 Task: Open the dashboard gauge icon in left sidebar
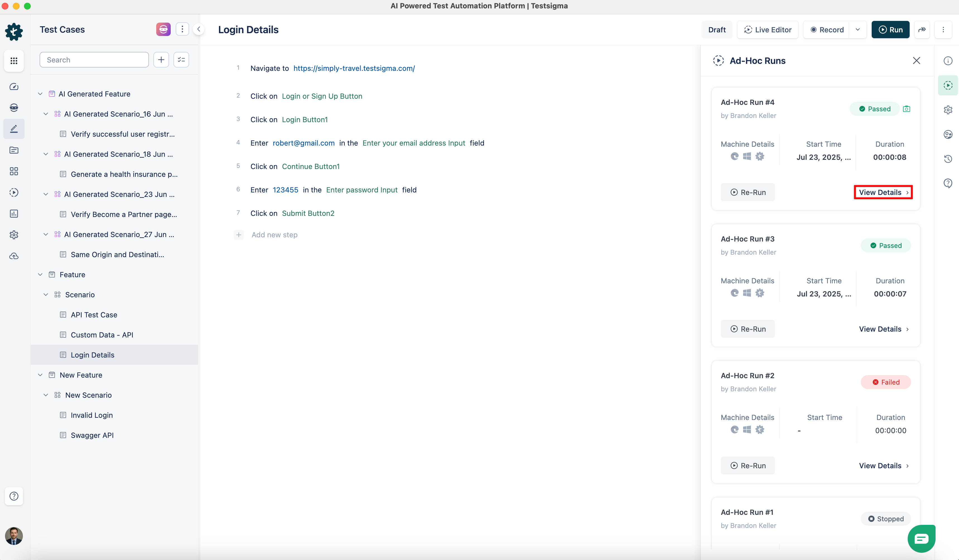[x=14, y=87]
